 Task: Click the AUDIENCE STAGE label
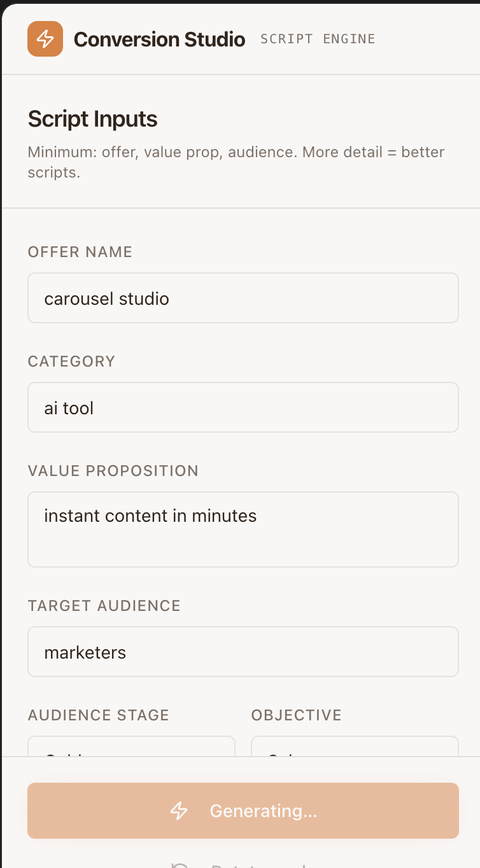99,715
